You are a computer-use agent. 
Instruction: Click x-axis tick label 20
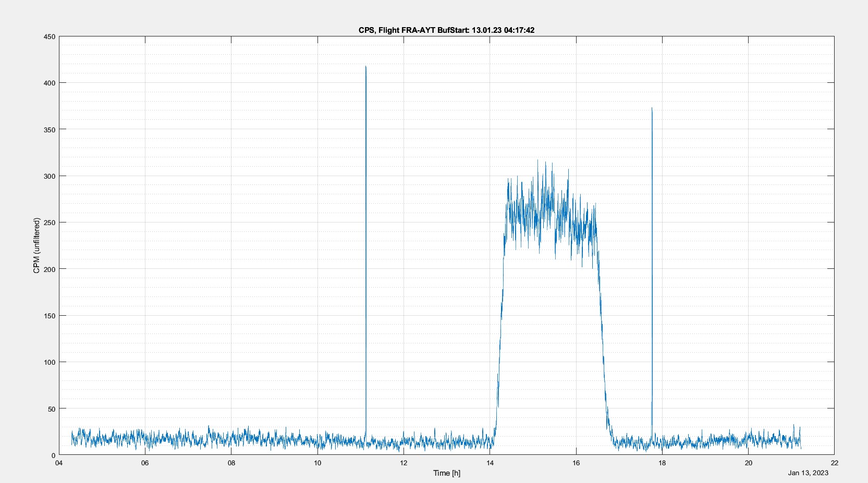pyautogui.click(x=749, y=463)
